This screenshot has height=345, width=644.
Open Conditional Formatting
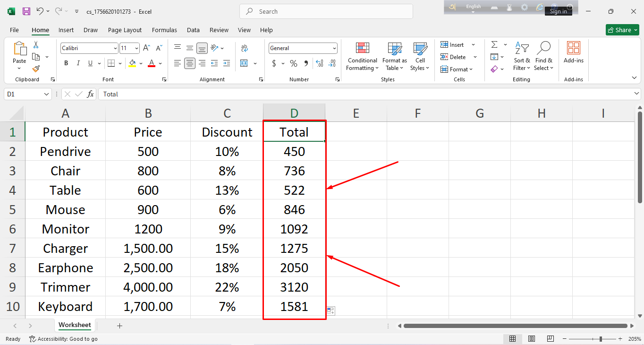coord(362,57)
